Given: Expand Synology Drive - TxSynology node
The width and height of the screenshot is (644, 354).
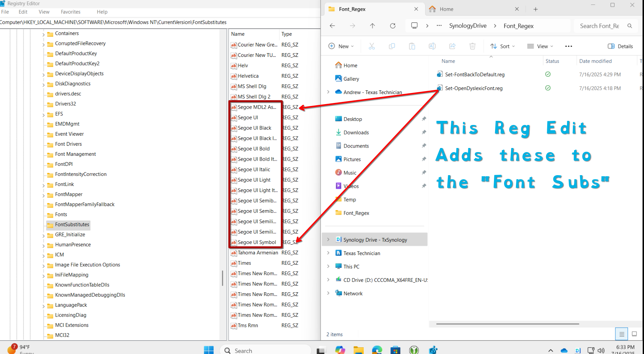Looking at the screenshot, I should pos(328,239).
